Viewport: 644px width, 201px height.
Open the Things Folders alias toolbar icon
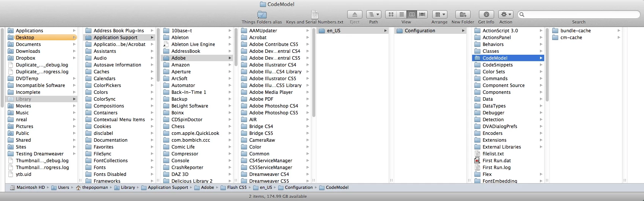[x=262, y=15]
